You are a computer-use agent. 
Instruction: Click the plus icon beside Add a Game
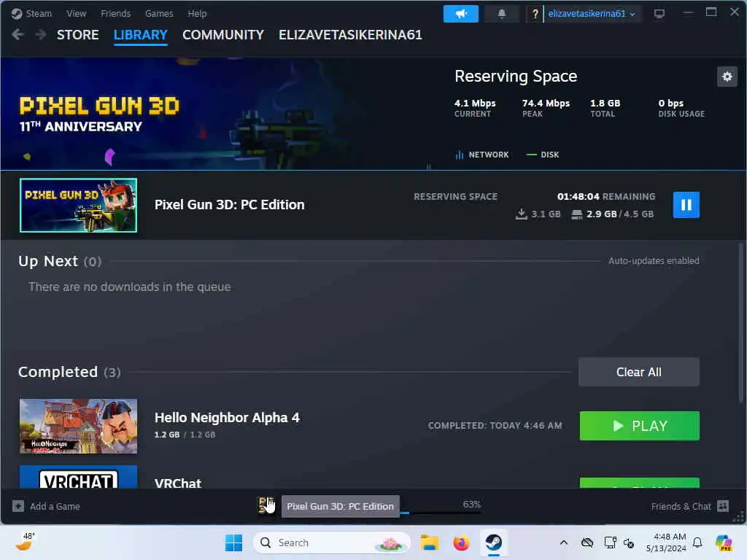click(18, 506)
